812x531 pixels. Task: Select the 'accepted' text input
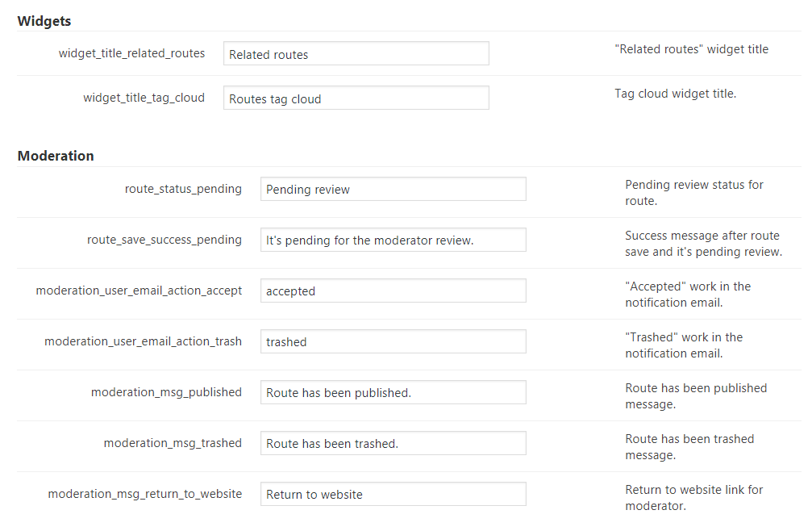(x=393, y=291)
